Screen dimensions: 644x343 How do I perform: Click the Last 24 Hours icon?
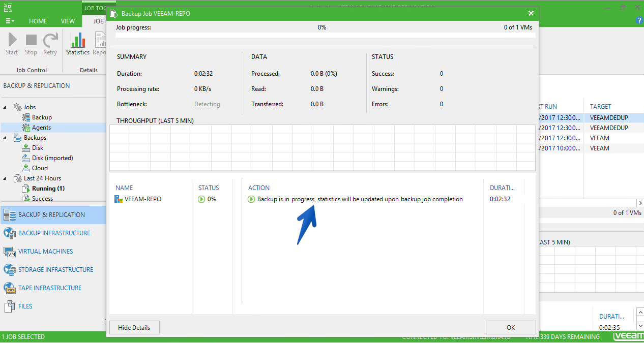(x=17, y=178)
